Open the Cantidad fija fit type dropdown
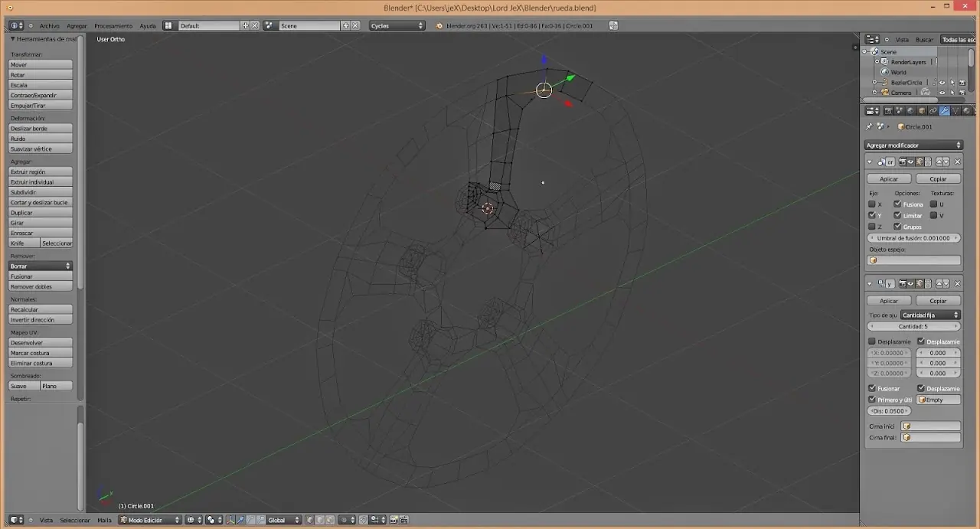 click(x=930, y=315)
